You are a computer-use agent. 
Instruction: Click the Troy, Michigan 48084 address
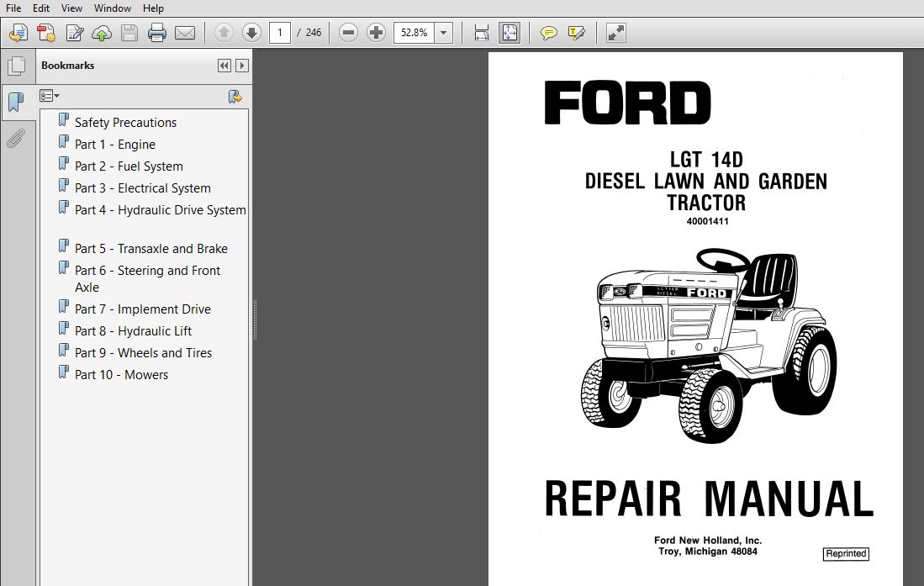point(708,552)
